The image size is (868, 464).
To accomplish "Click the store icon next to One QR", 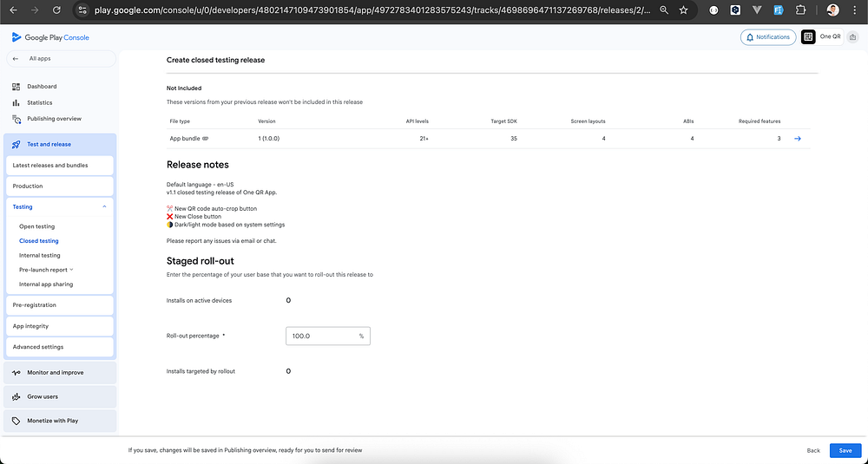I will pyautogui.click(x=852, y=37).
